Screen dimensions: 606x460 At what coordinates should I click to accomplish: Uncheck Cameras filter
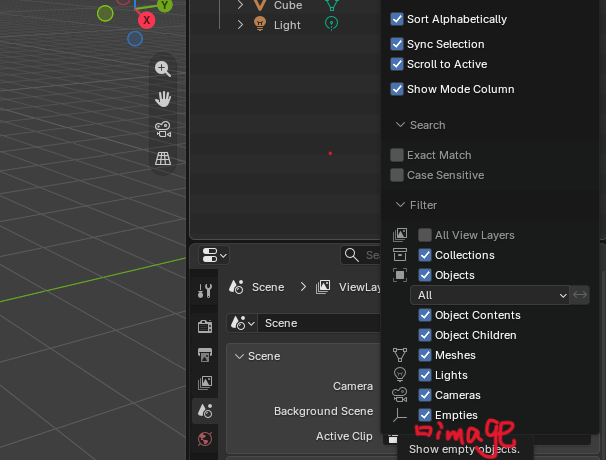(x=425, y=395)
